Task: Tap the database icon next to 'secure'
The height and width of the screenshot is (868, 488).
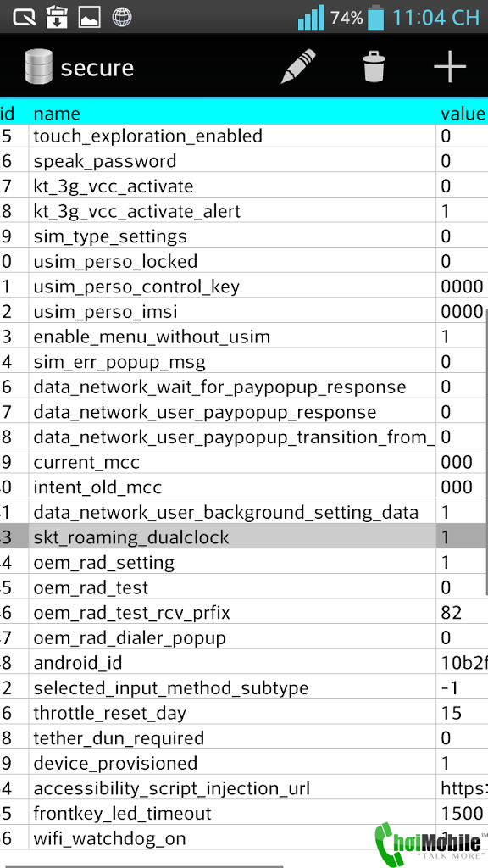Action: (x=37, y=66)
